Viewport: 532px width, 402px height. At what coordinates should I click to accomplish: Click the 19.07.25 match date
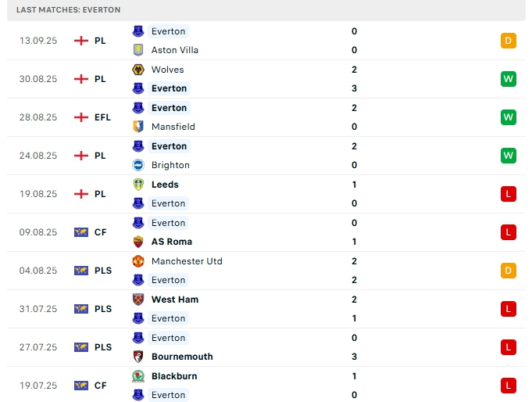click(x=38, y=386)
